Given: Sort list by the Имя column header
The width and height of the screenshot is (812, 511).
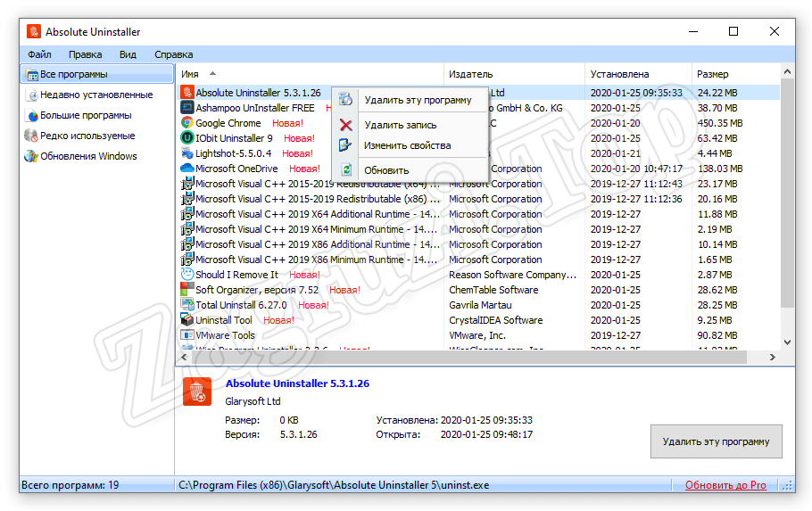Looking at the screenshot, I should coord(190,74).
